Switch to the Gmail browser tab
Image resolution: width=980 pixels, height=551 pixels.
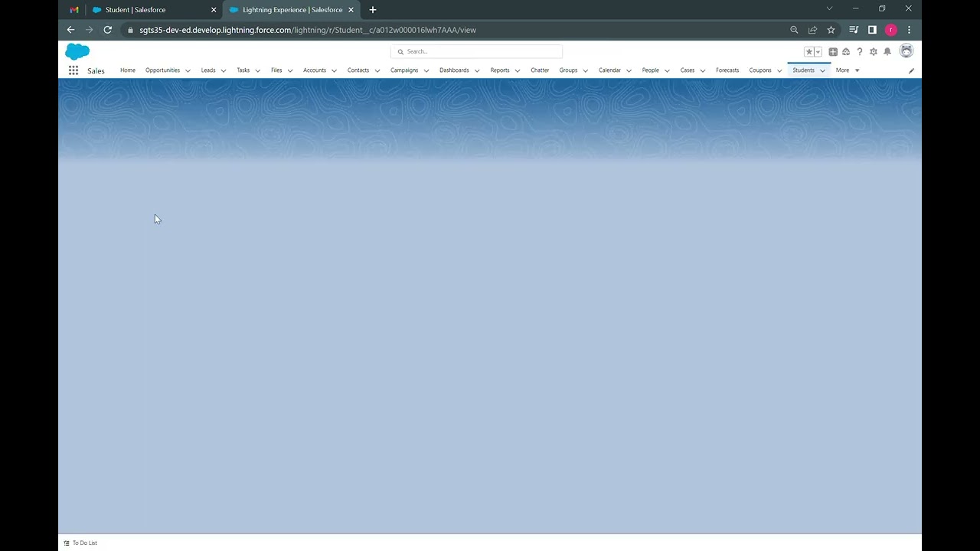74,10
